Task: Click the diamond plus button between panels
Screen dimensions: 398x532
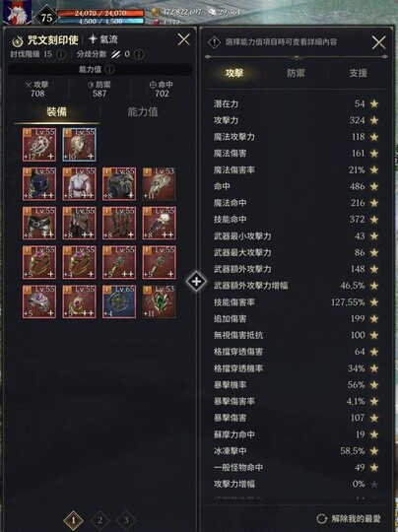Action: tap(196, 281)
